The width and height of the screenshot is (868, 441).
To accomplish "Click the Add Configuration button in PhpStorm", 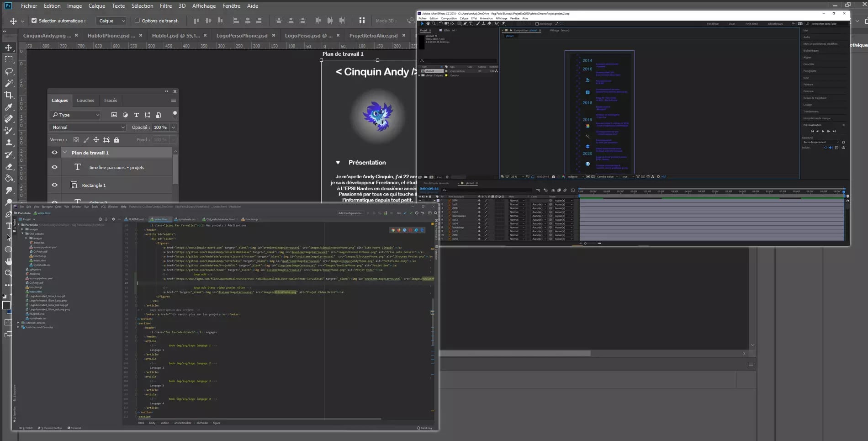I will (350, 213).
